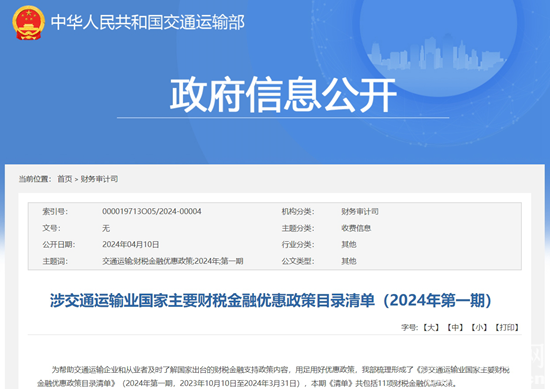Screen dimensions: 550x389
Task: Click the 文号 value 无
Action: point(106,228)
